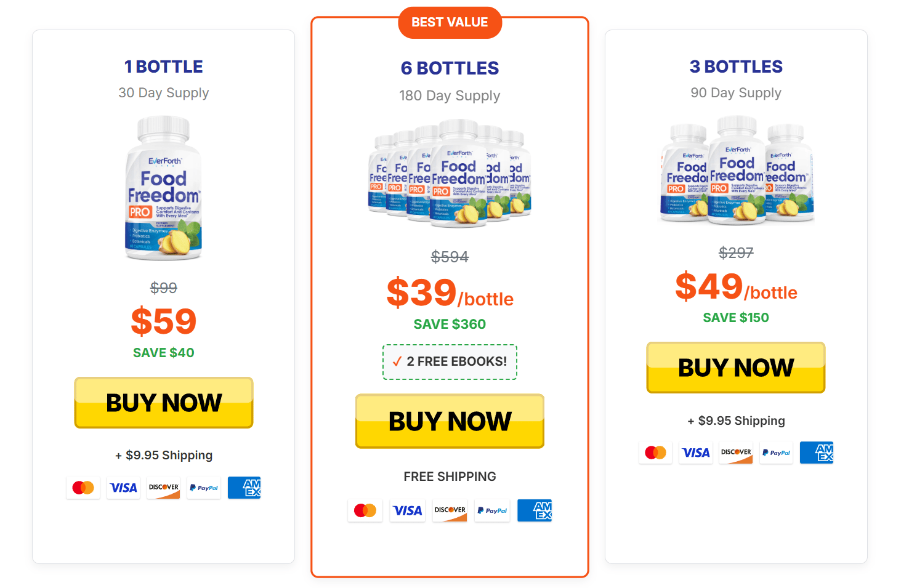Click the single Food Freedom Pro bottle image
The height and width of the screenshot is (588, 901).
163,188
